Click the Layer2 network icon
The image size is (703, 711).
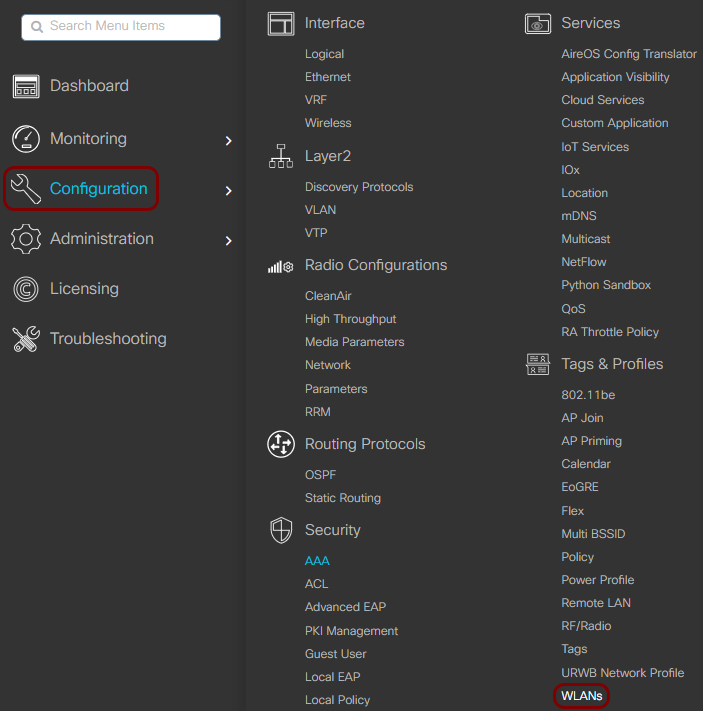(281, 156)
